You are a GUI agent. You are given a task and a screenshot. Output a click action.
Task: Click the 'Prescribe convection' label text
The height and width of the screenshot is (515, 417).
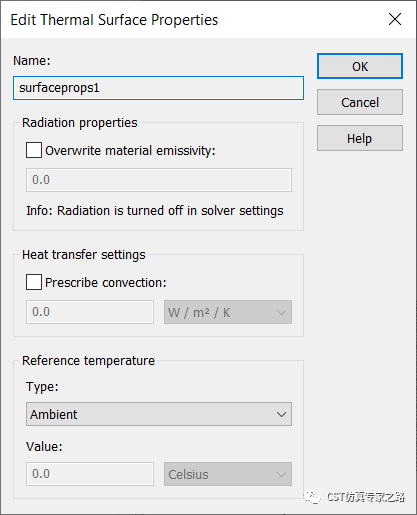(106, 283)
